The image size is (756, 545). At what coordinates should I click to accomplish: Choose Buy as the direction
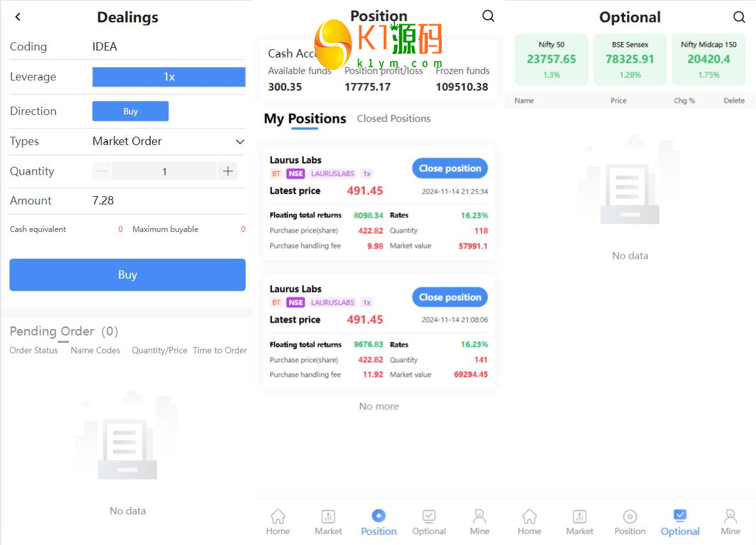pyautogui.click(x=130, y=111)
